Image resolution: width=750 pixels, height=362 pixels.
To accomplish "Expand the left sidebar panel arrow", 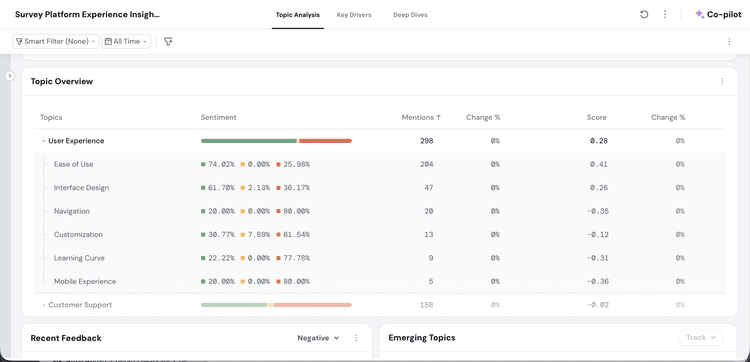I will [10, 76].
